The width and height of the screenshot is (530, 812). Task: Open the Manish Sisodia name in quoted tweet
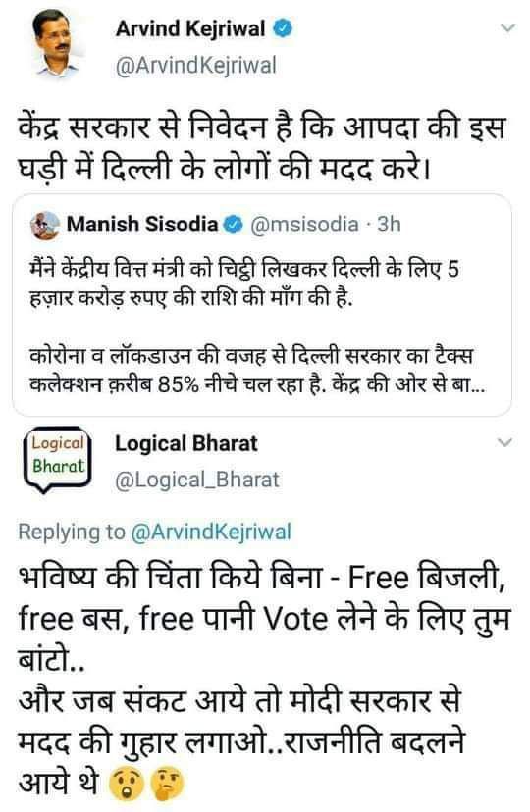click(142, 225)
